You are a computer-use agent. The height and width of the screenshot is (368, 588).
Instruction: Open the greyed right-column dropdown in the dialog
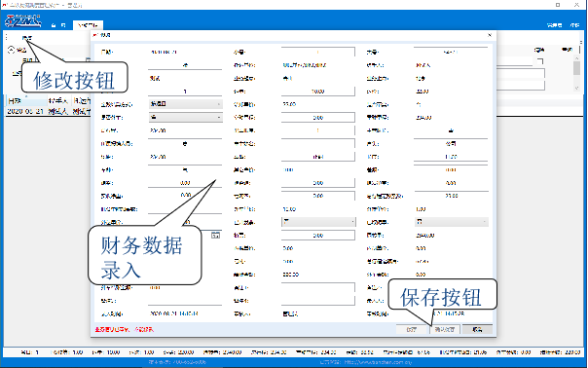pos(452,222)
